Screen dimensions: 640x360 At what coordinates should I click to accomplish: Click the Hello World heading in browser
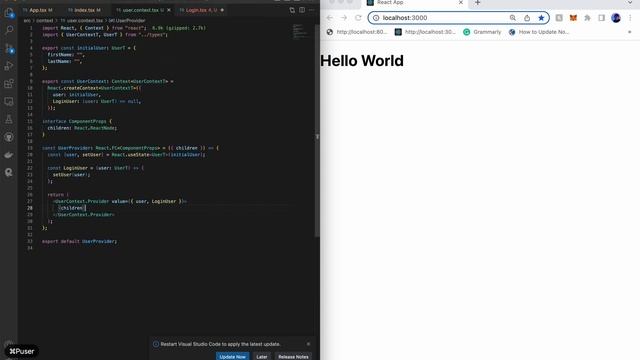point(362,61)
